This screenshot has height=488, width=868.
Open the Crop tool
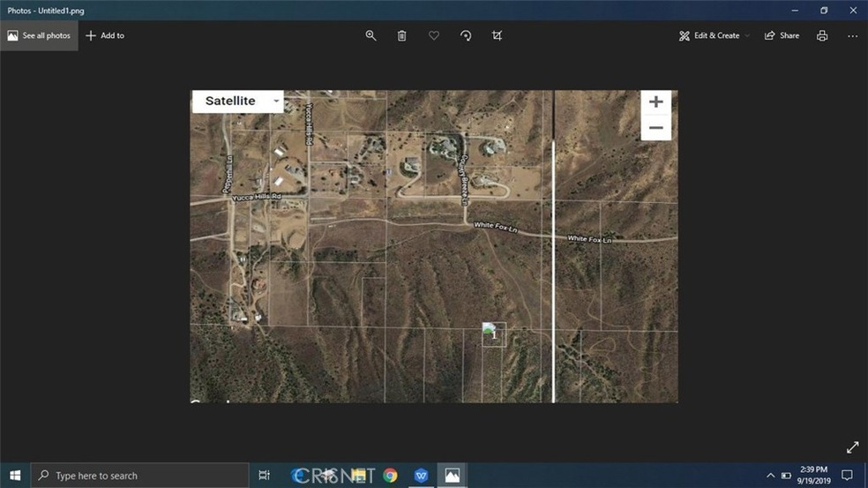tap(498, 35)
